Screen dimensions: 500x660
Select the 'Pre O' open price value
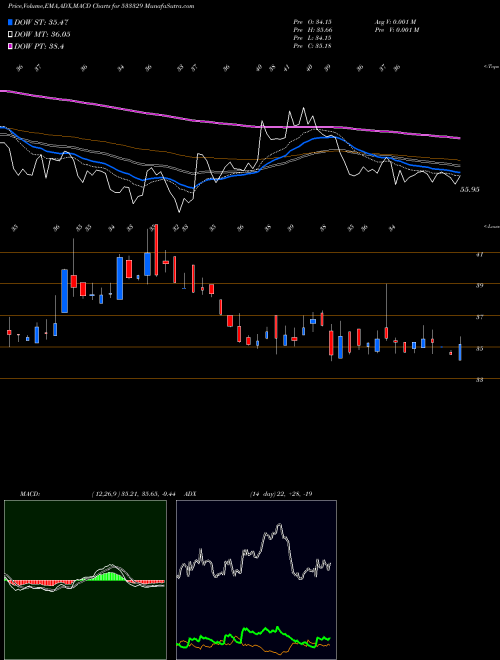(x=313, y=22)
